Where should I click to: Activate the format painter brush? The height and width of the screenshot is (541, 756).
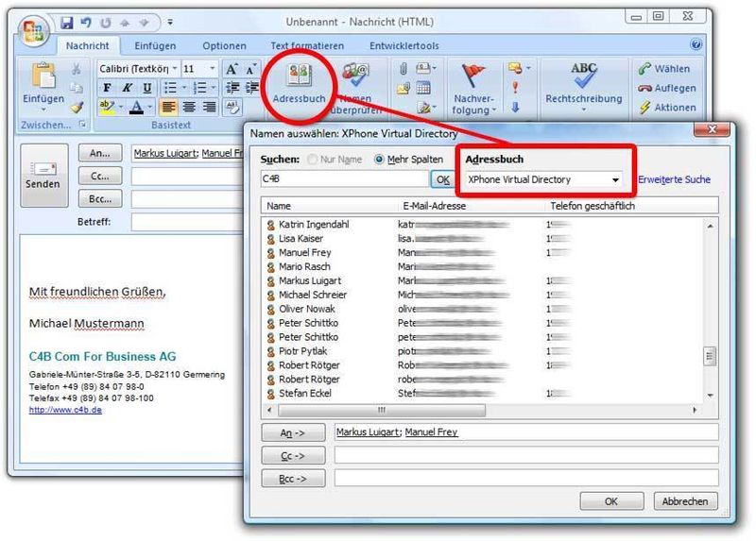click(x=77, y=107)
